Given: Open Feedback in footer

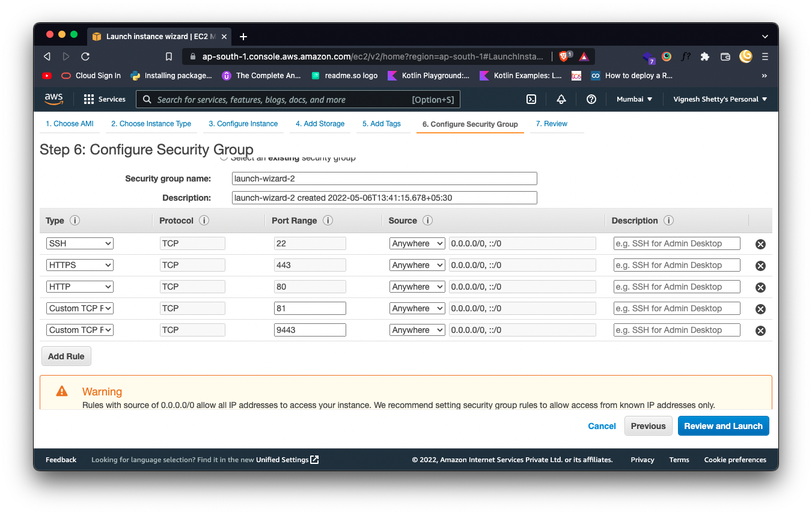Looking at the screenshot, I should pyautogui.click(x=61, y=460).
